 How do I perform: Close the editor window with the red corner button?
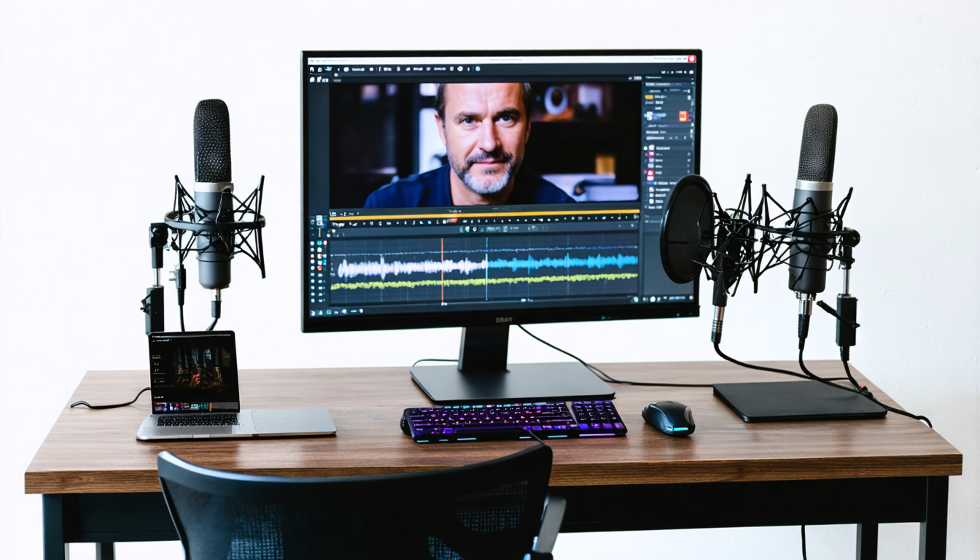tap(691, 60)
